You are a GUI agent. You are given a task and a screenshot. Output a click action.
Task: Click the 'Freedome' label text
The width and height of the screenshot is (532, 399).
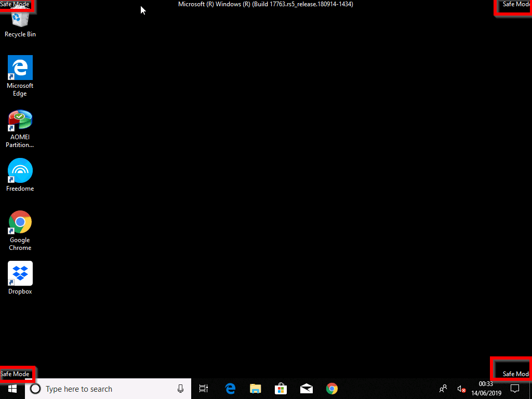click(x=20, y=189)
